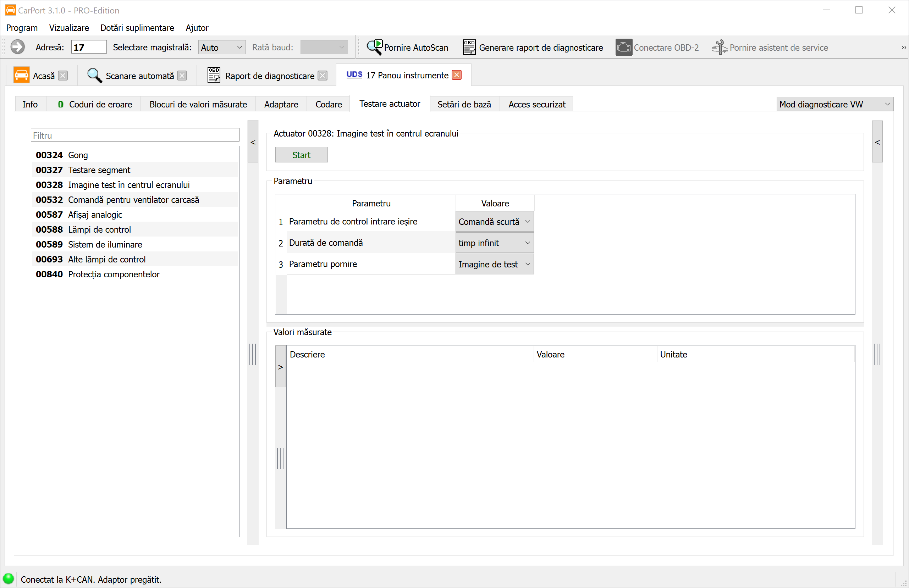Click the gray arrow icon beside Adresă

[18, 48]
